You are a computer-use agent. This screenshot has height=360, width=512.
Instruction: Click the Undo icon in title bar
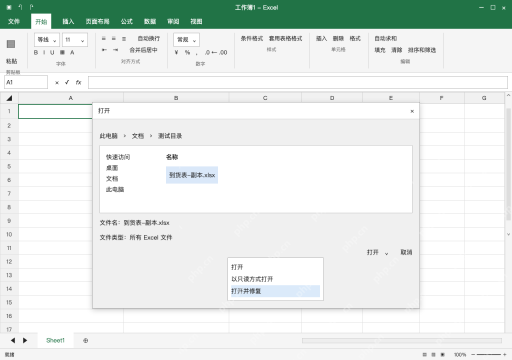point(20,7)
